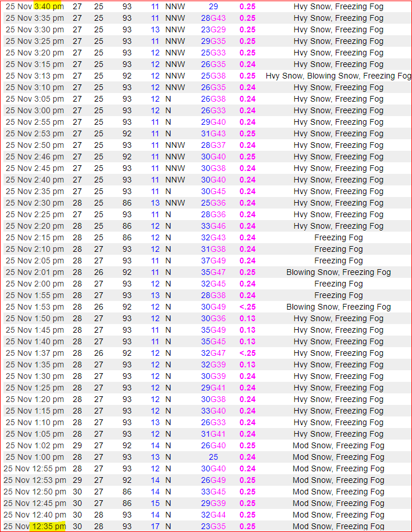
Task: Click the '25 Nov 2:46 pm' timestamp
Action: pyautogui.click(x=35, y=157)
